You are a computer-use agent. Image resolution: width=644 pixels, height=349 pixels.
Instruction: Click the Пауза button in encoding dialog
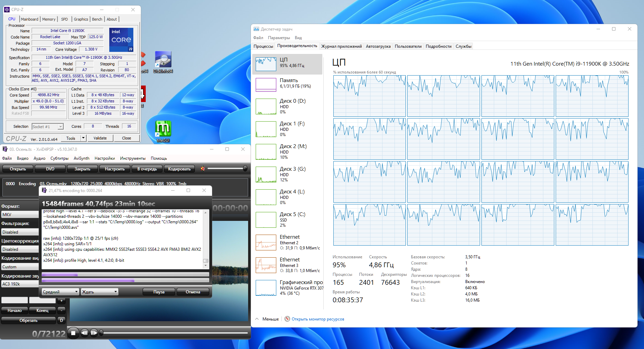tap(159, 292)
